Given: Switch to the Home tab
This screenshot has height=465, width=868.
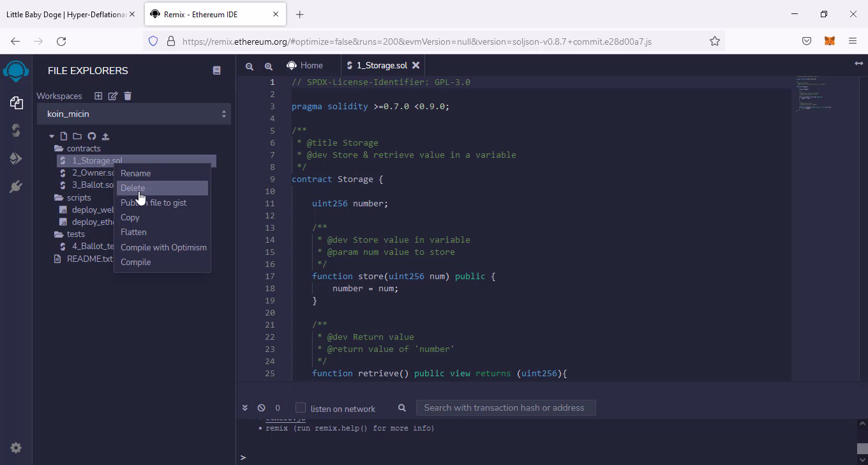Looking at the screenshot, I should pos(304,65).
